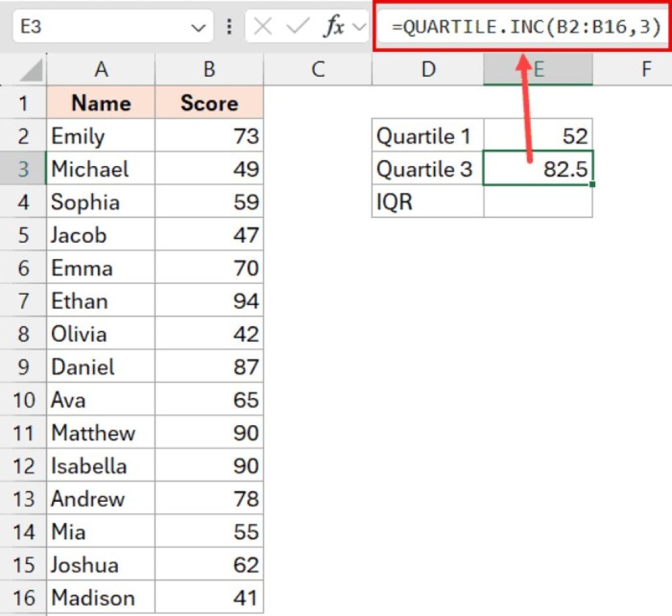Open the Name Box dropdown arrow
Screen dimensions: 672x616
[198, 27]
